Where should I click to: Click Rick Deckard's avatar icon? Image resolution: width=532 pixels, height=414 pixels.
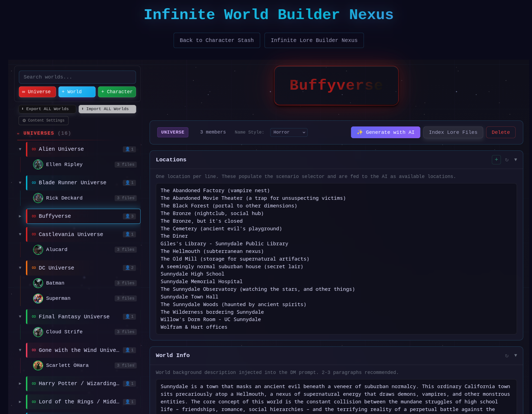coord(38,198)
